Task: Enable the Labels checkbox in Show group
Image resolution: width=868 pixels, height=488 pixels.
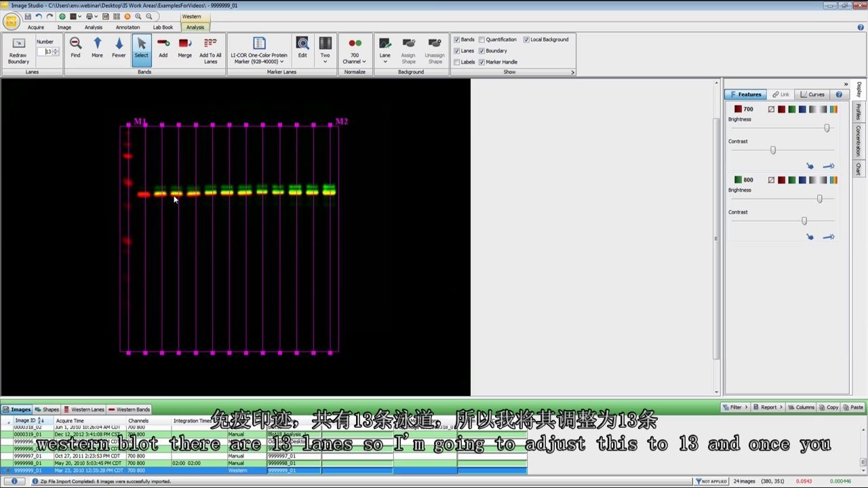Action: click(457, 62)
